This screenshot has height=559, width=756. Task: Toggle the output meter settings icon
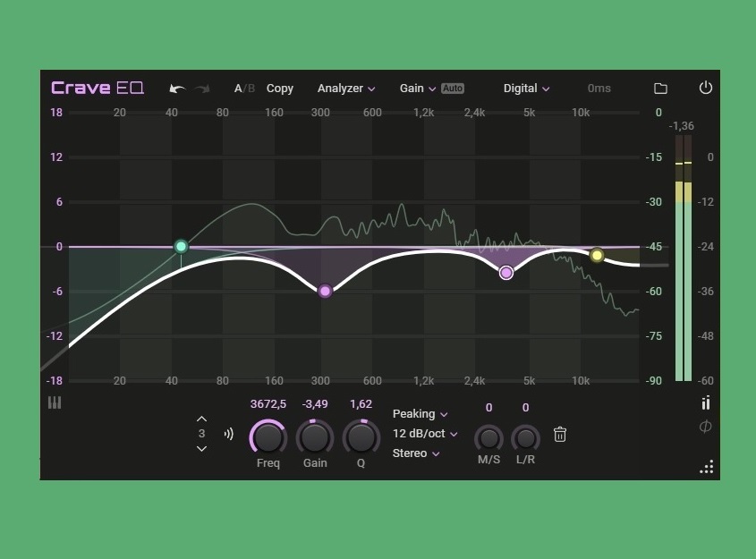706,402
